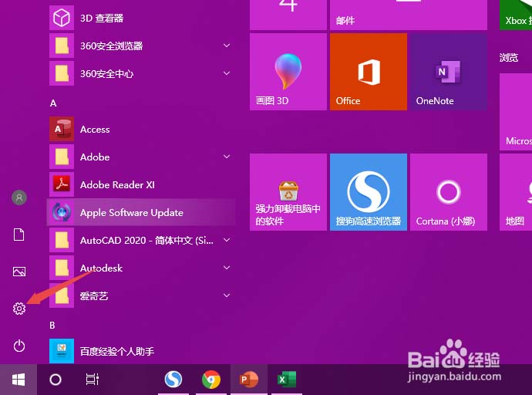Open 百度经验个人助手 app
Viewport: 532px width, 395px height.
point(141,351)
